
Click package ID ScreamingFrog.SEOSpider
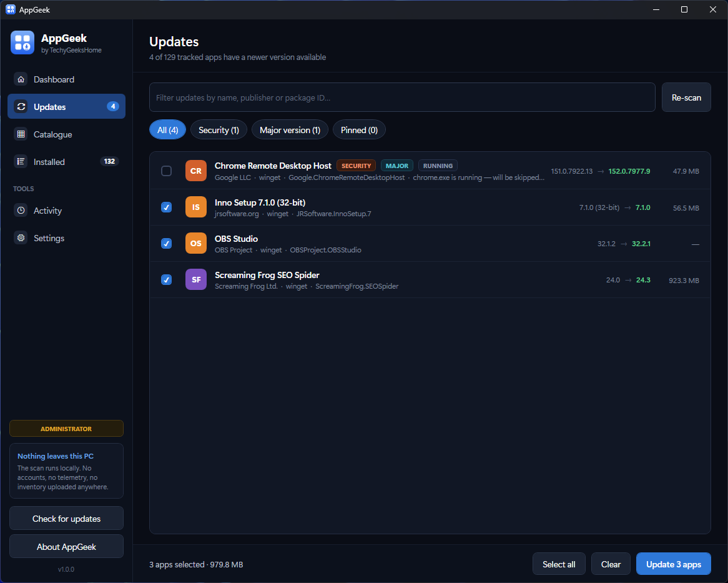coord(357,286)
